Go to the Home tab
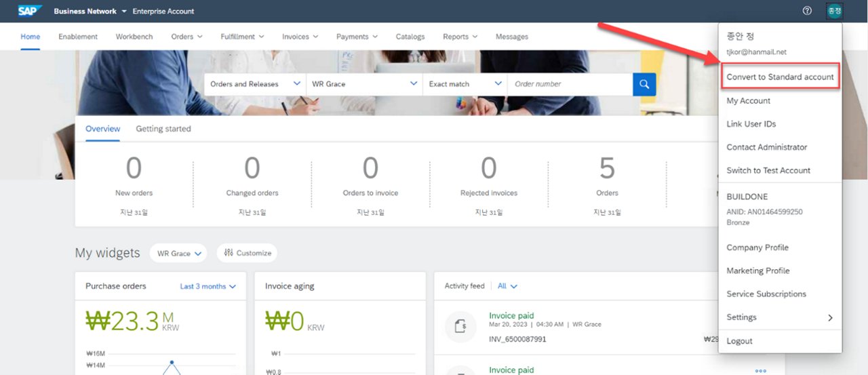This screenshot has height=375, width=868. 30,37
